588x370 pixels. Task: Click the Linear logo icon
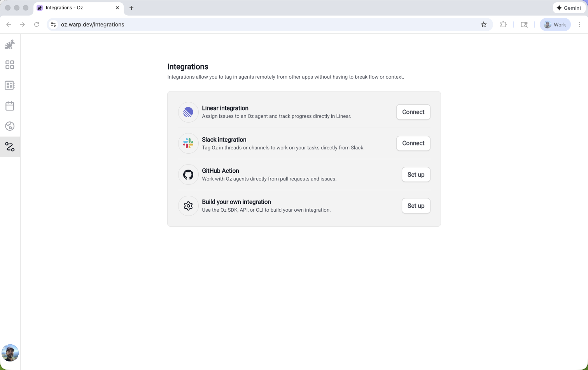tap(188, 112)
